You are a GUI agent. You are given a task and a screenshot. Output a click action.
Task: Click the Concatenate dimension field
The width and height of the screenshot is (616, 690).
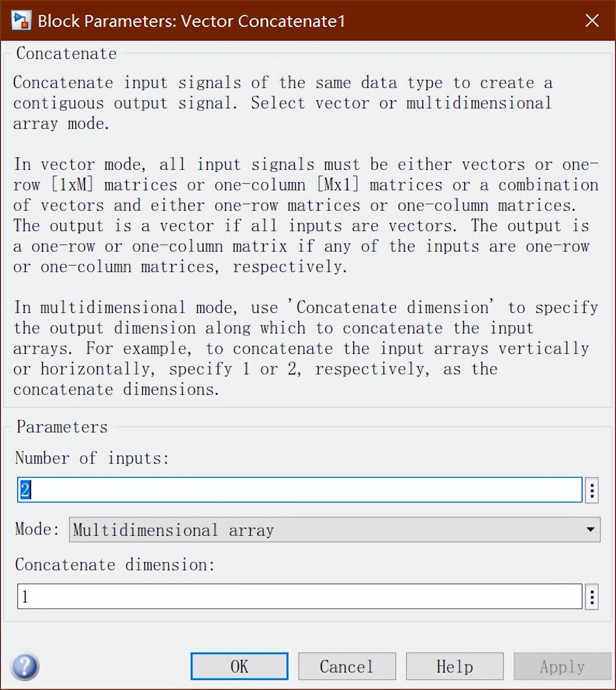299,596
